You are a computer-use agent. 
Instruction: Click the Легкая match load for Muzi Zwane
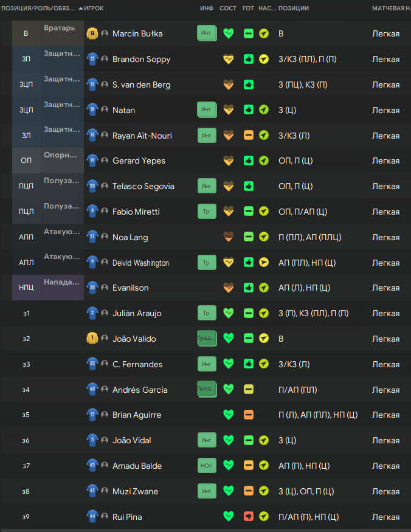(385, 491)
